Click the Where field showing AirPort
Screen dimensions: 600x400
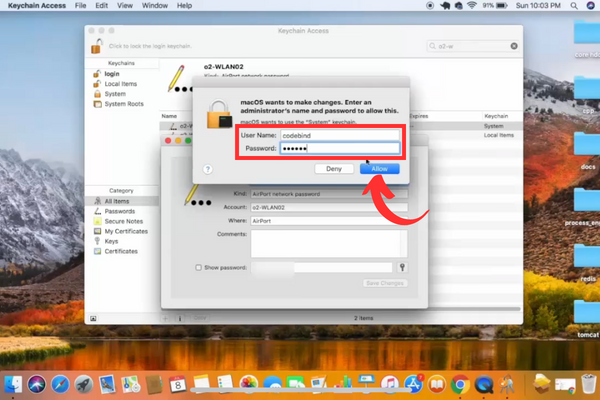tap(329, 221)
